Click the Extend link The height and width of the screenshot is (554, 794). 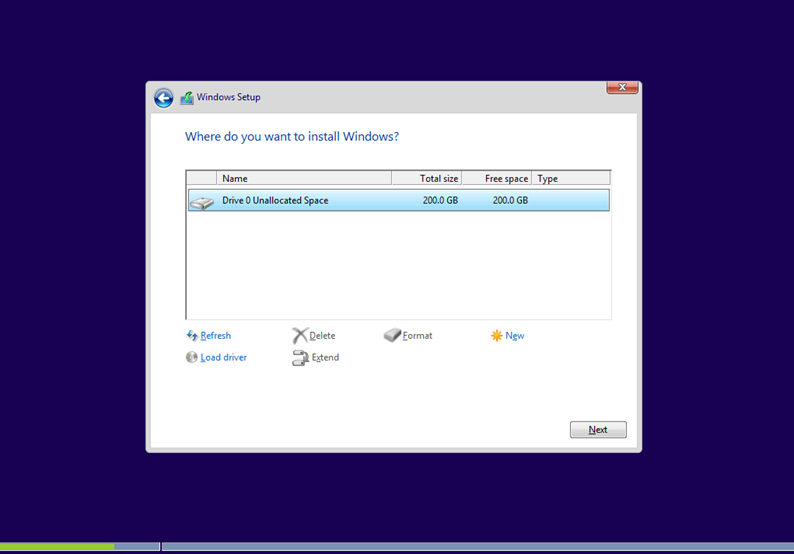pyautogui.click(x=325, y=357)
